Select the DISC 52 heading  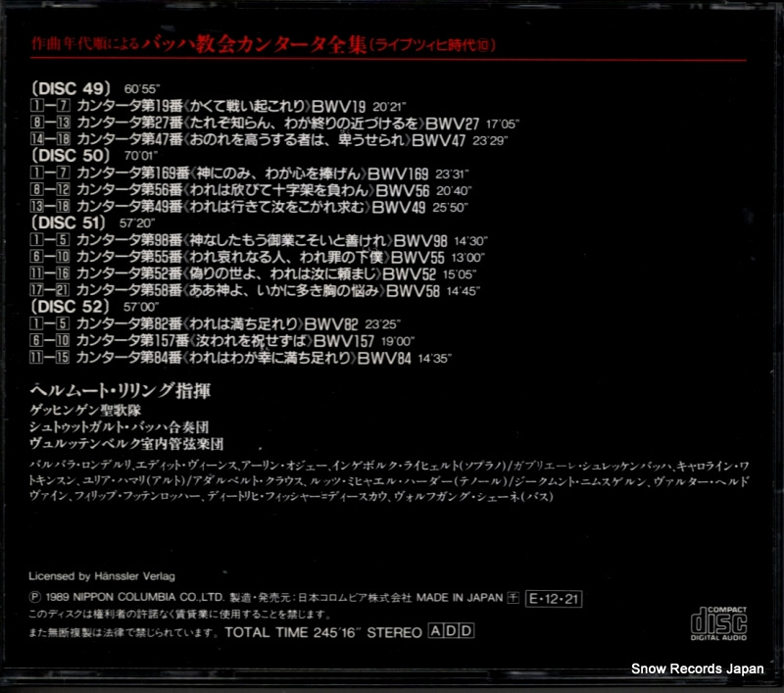tap(71, 306)
